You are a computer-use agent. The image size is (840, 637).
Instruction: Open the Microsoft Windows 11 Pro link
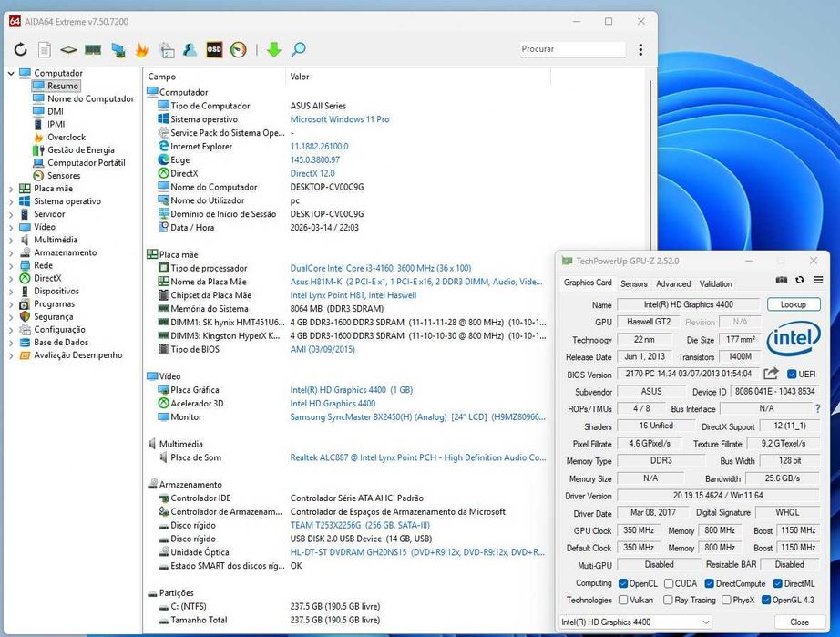340,119
